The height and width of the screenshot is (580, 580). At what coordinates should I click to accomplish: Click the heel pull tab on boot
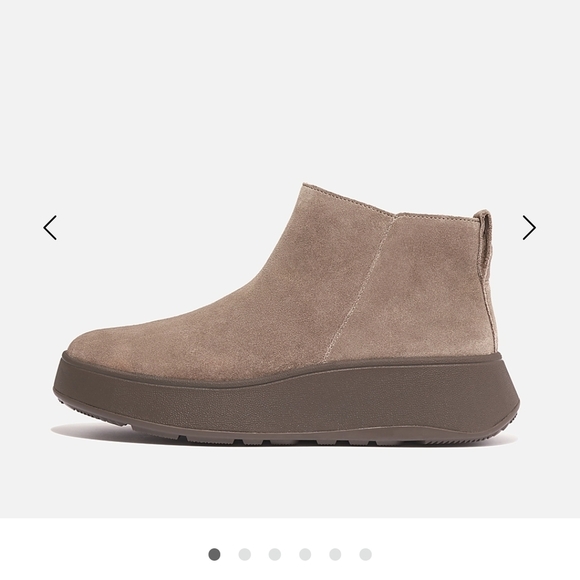(485, 242)
